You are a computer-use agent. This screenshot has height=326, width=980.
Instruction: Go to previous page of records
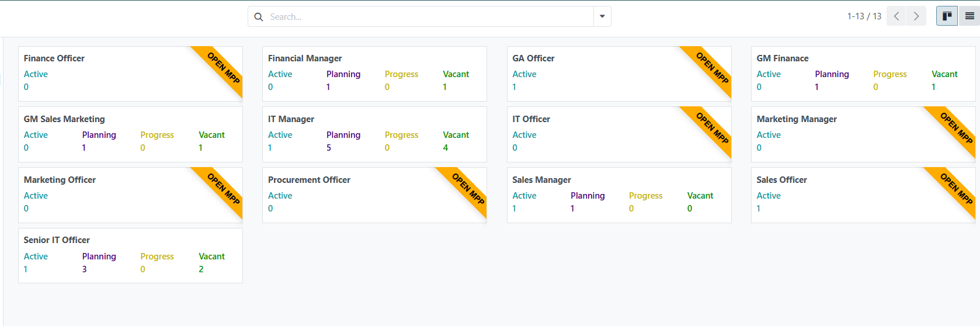(896, 16)
